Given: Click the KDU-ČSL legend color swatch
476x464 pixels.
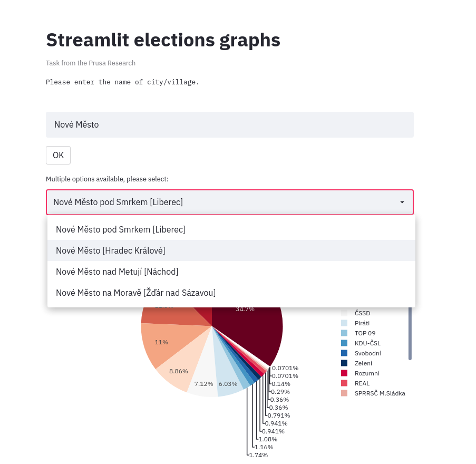Looking at the screenshot, I should [x=344, y=343].
